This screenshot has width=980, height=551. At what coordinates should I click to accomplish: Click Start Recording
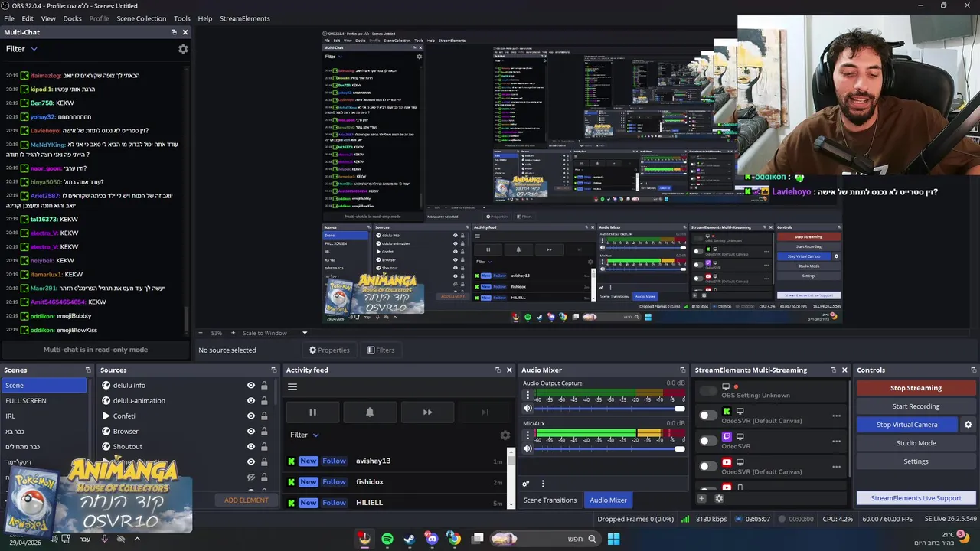click(x=916, y=406)
